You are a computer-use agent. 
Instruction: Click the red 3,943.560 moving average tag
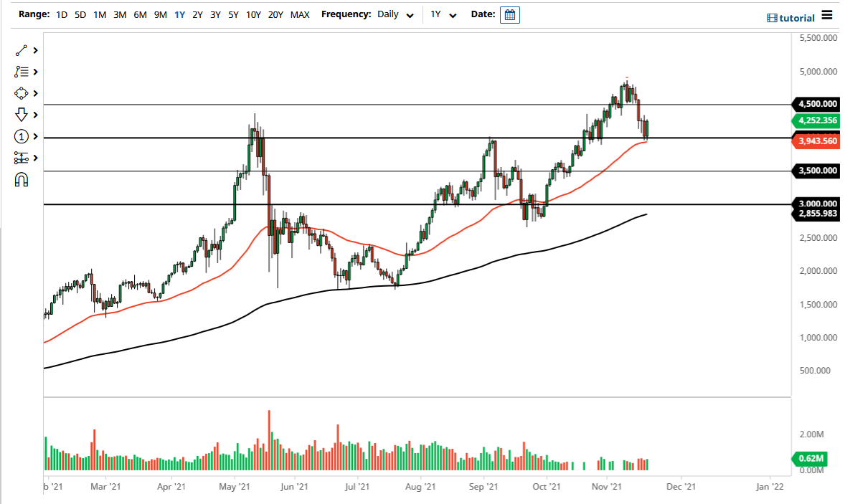coord(816,141)
